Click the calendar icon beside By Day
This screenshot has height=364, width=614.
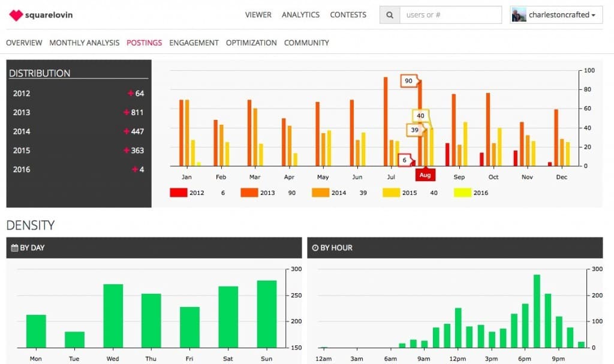(14, 248)
